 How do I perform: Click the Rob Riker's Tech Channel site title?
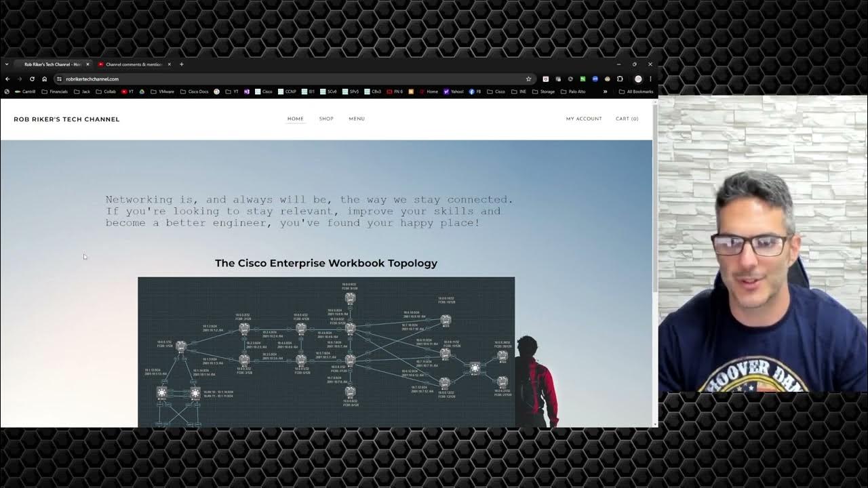tap(66, 119)
